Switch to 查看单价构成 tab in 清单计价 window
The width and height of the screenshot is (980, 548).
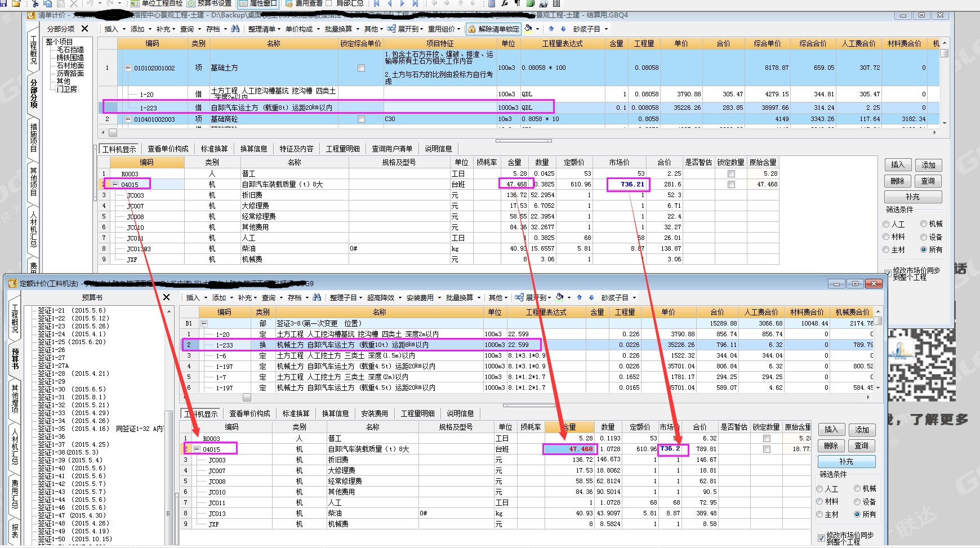click(x=168, y=149)
